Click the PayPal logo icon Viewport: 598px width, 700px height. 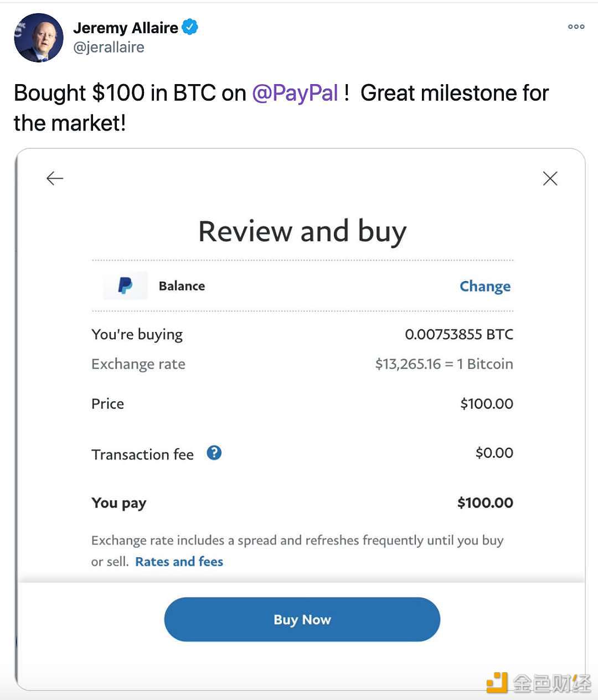[x=126, y=286]
